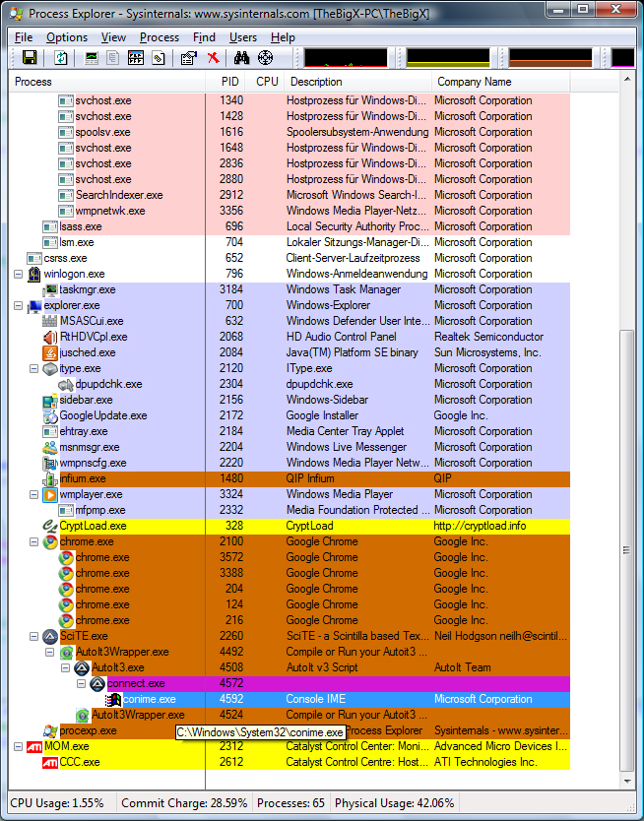Screen dimensions: 644x821
Task: Open the Process menu
Action: (159, 37)
